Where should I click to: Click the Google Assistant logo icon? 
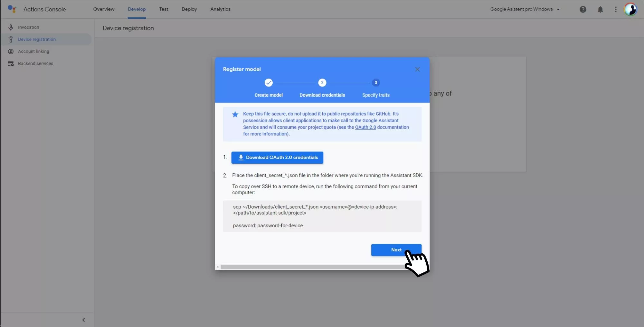tap(12, 9)
